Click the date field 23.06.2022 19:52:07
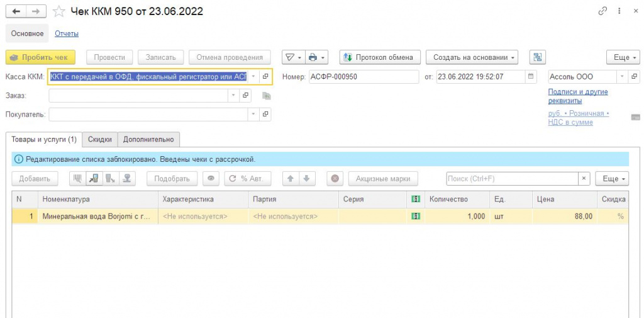This screenshot has width=644, height=318. click(x=480, y=76)
